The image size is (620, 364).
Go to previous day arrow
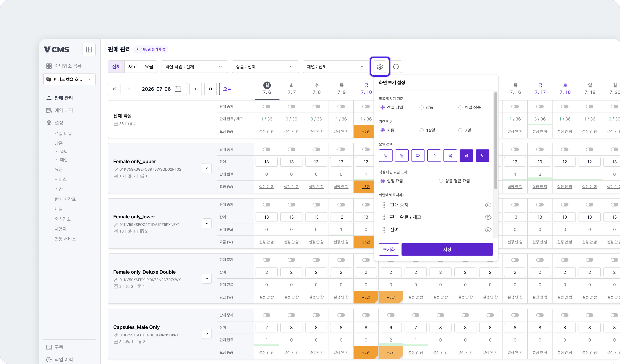tap(129, 89)
